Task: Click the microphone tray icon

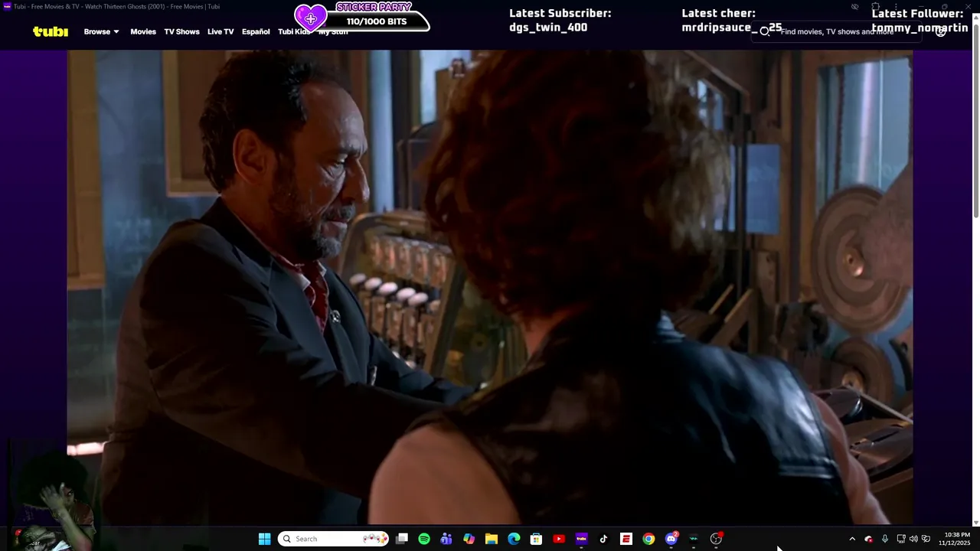Action: coord(885,539)
